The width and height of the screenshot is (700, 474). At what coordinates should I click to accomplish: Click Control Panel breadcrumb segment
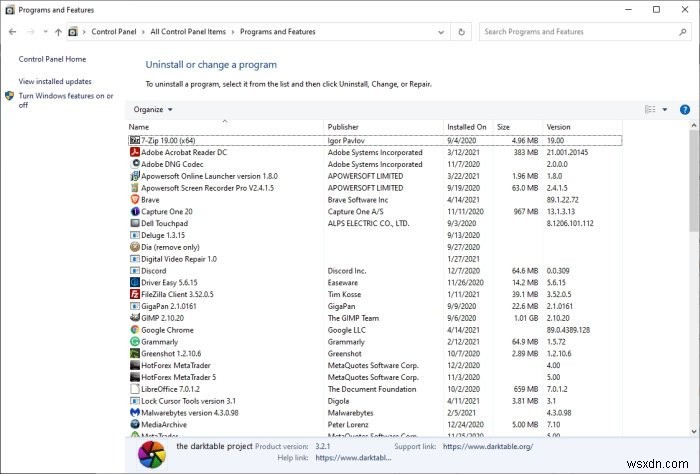pos(114,32)
